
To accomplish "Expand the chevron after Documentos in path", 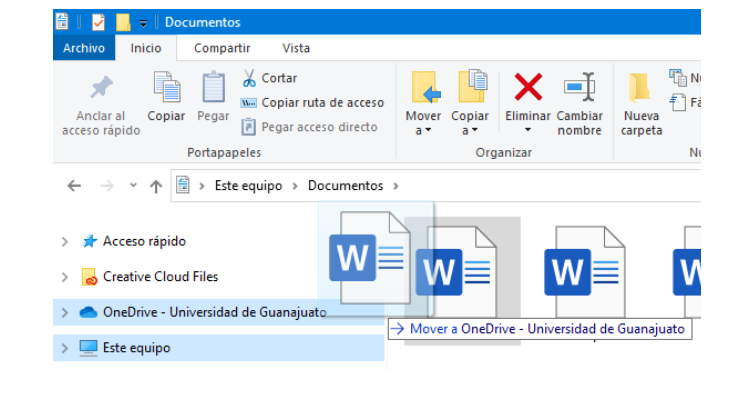I will (396, 186).
